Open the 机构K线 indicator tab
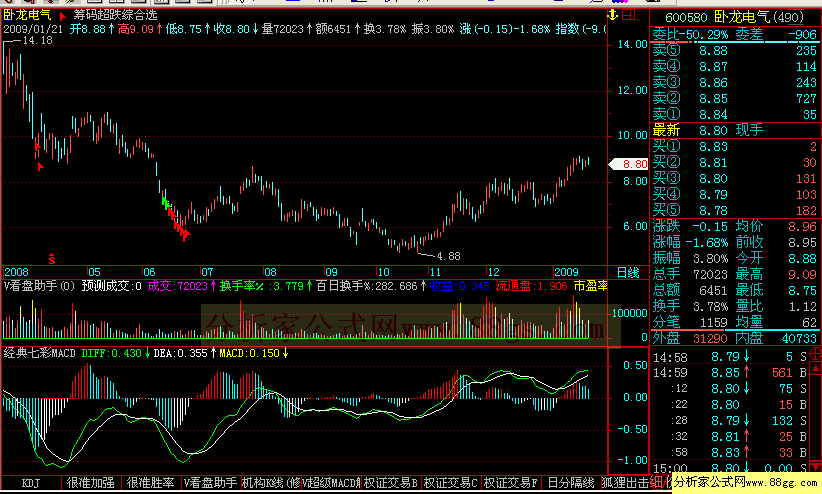This screenshot has width=822, height=494. [x=271, y=483]
